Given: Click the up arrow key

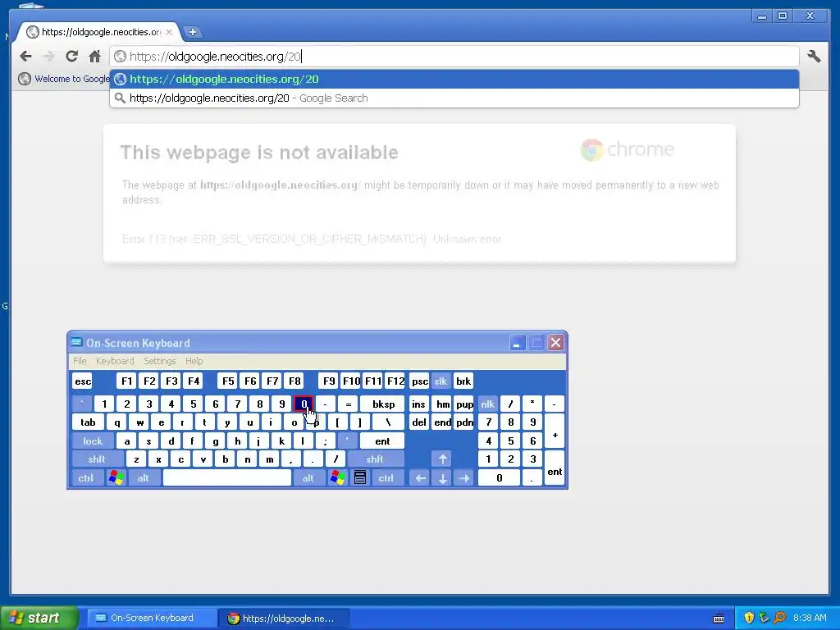Looking at the screenshot, I should point(442,459).
